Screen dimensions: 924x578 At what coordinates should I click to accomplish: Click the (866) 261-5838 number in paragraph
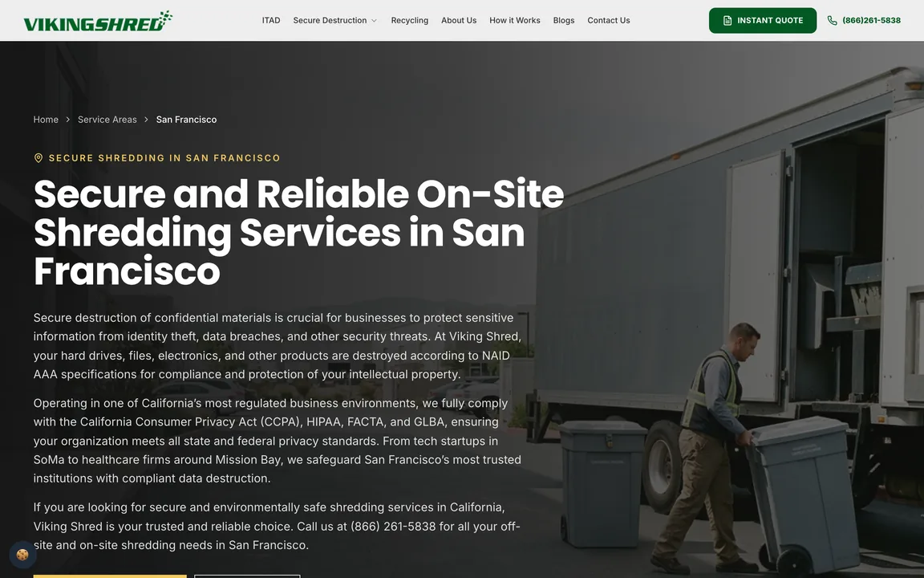point(393,526)
